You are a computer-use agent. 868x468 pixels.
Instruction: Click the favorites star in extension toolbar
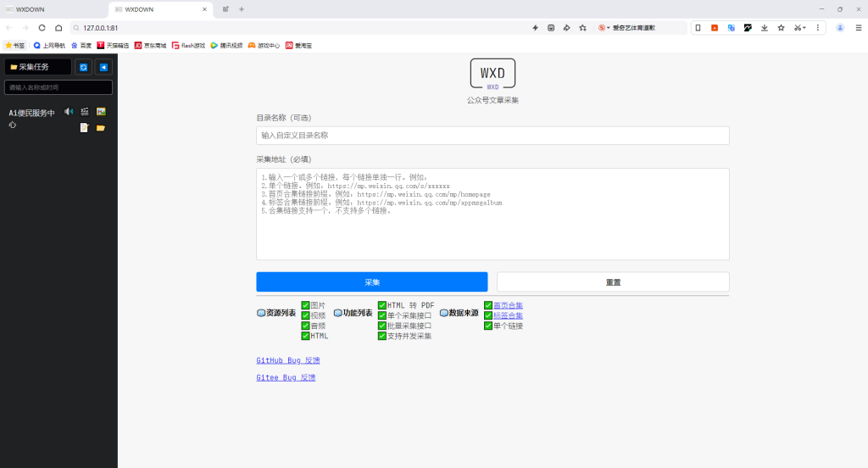click(781, 28)
